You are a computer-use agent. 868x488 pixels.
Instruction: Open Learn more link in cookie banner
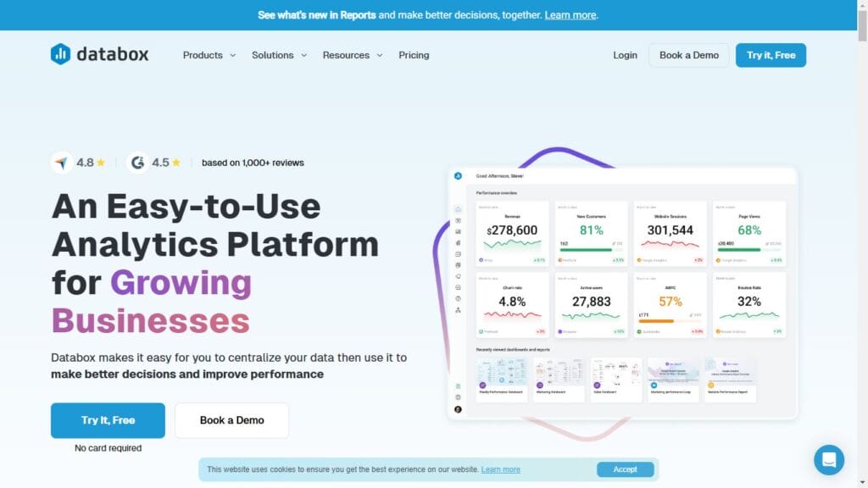(x=500, y=469)
